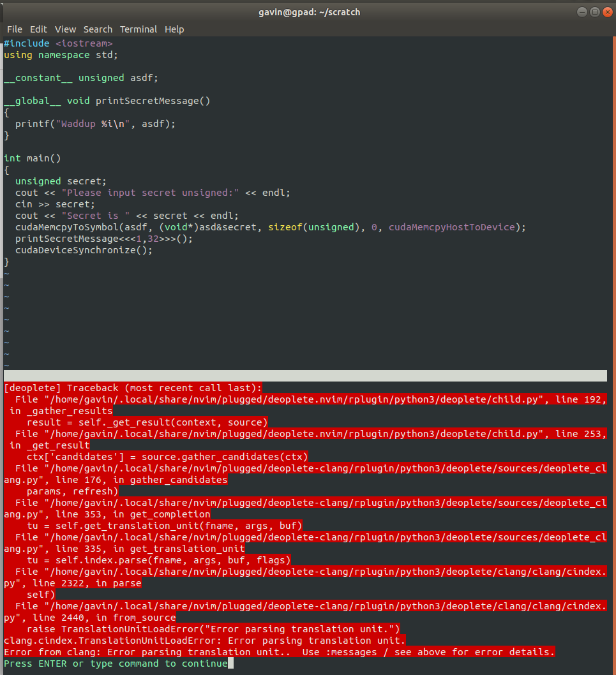Click 'tu = self.index.parse(fname, args, buf, flags)' line
This screenshot has width=616, height=675.
[158, 560]
